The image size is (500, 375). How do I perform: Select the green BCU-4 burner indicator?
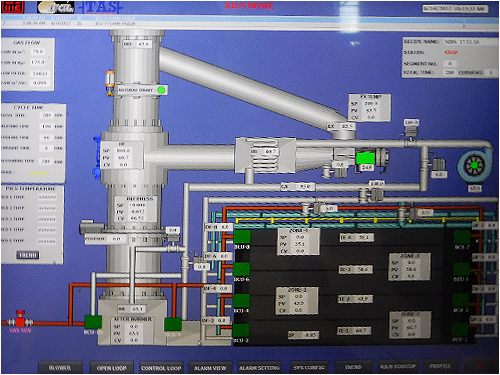[241, 301]
